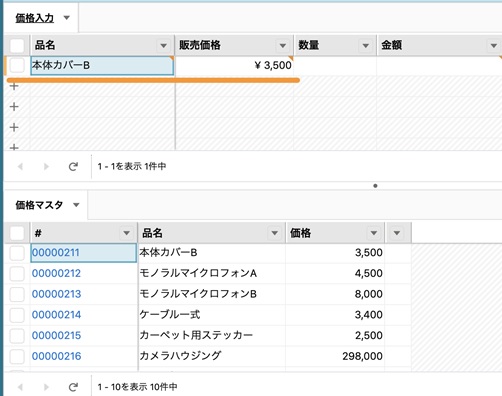502x396 pixels.
Task: Open 販売価格 column menu
Action: [283, 45]
